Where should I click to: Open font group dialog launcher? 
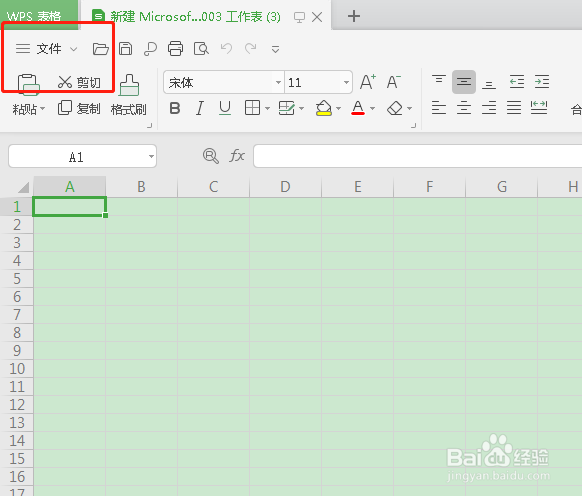click(413, 125)
